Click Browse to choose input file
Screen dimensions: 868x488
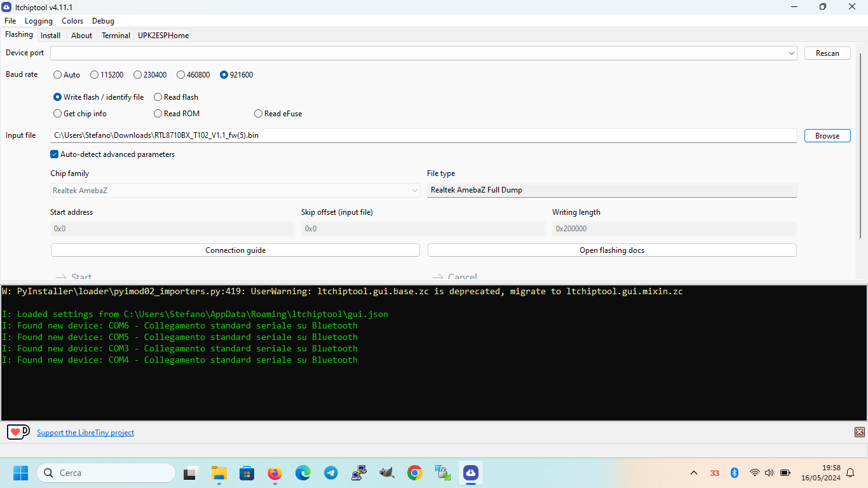827,136
